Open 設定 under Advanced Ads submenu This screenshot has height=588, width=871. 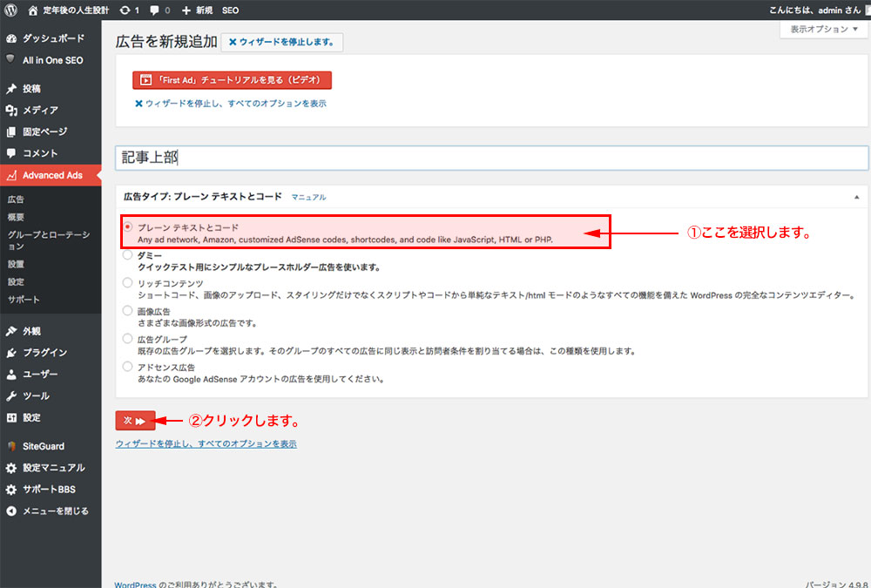click(16, 281)
